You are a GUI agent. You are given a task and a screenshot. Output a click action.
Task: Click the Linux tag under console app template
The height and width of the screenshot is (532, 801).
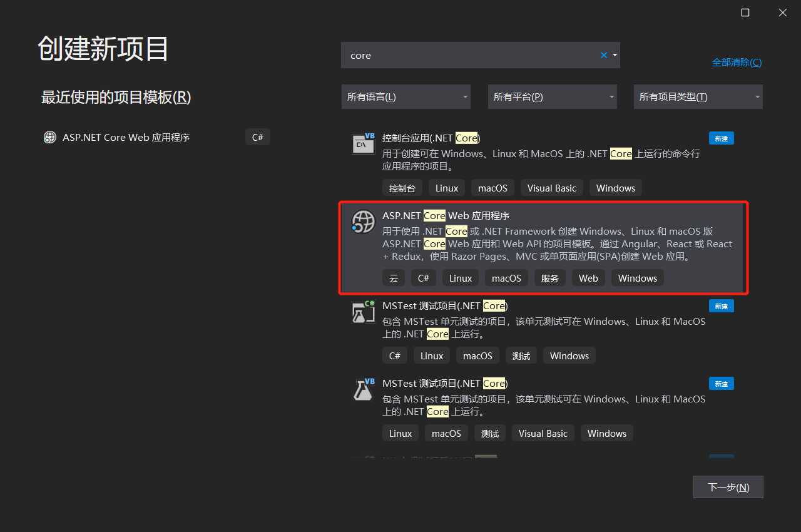pos(447,188)
